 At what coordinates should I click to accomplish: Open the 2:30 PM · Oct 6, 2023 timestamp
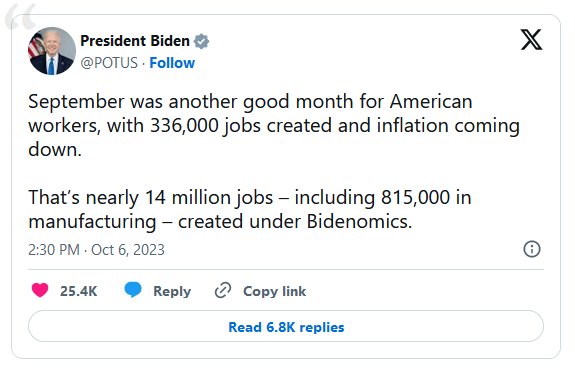[96, 250]
